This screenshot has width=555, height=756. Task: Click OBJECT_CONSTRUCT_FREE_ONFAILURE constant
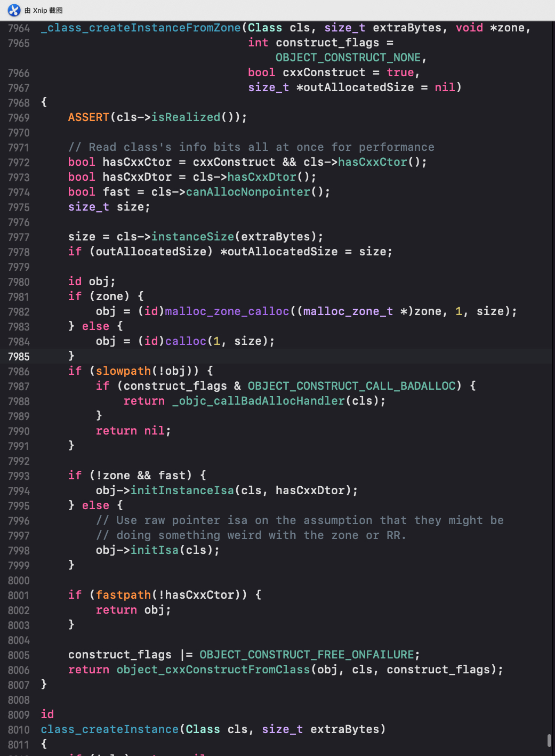[307, 655]
